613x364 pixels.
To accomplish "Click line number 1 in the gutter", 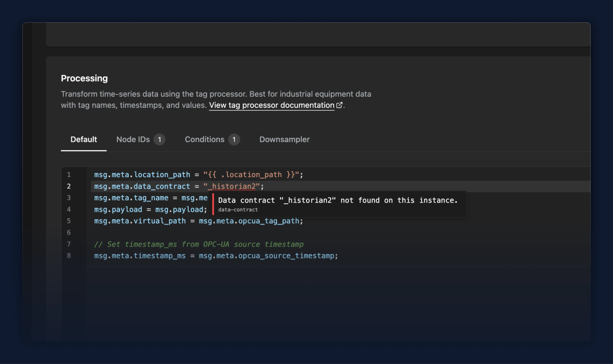I will (x=69, y=175).
